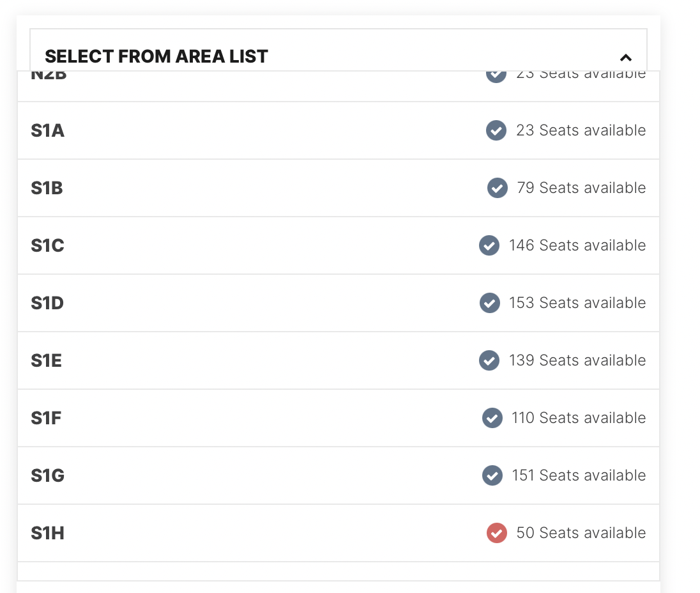The height and width of the screenshot is (593, 700).
Task: Click the partially visible N2B row
Action: (x=339, y=86)
